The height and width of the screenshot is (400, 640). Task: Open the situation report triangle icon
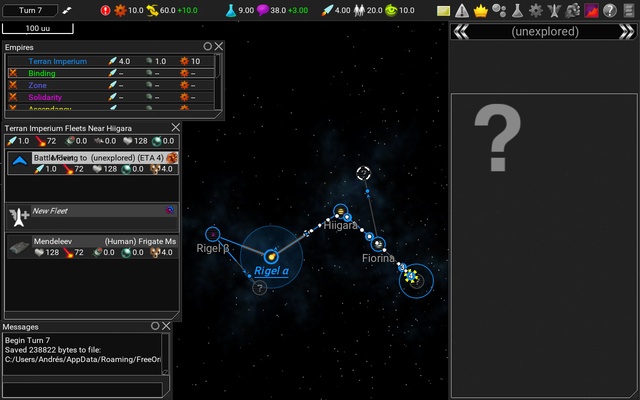point(462,11)
